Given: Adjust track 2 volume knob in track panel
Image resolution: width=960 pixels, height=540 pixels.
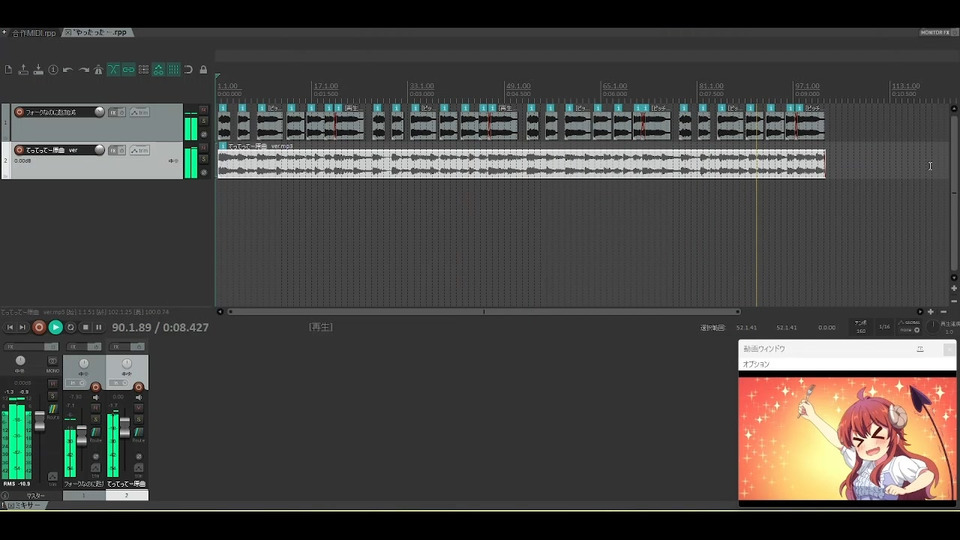Looking at the screenshot, I should pyautogui.click(x=99, y=149).
